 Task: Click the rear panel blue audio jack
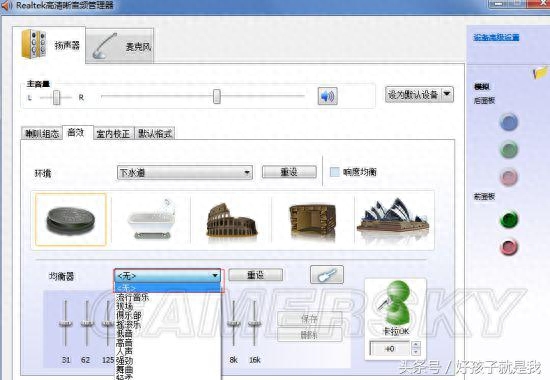[x=509, y=122]
